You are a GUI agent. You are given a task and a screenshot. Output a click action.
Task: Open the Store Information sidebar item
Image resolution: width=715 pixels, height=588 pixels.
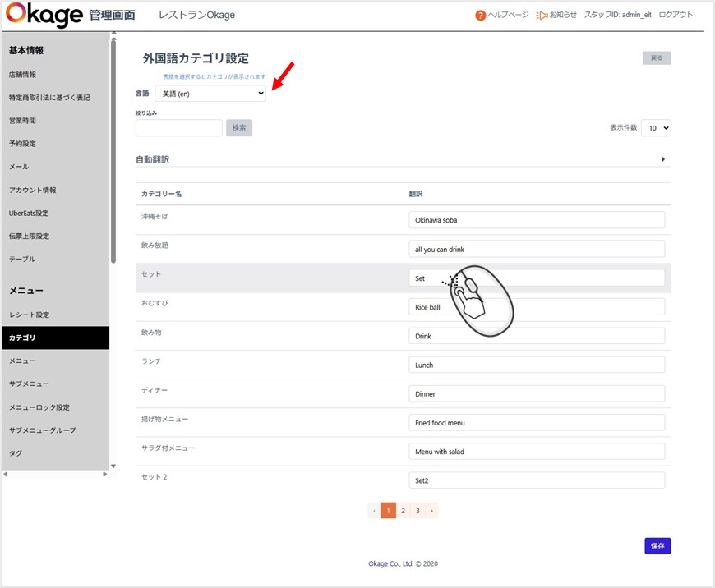[23, 75]
